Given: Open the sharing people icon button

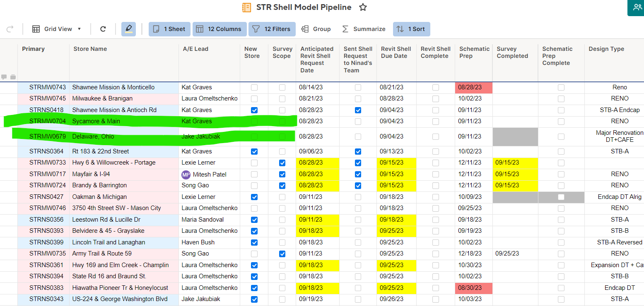Looking at the screenshot, I should tap(637, 7).
